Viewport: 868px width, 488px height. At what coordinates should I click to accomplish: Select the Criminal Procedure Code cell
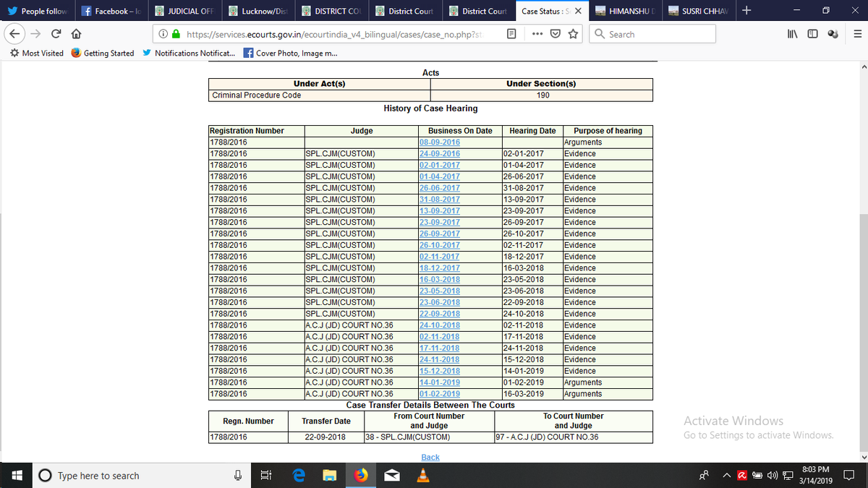pos(319,95)
